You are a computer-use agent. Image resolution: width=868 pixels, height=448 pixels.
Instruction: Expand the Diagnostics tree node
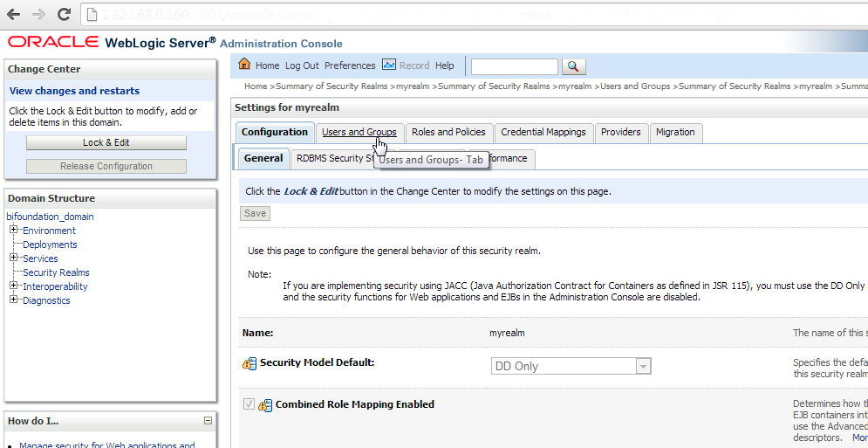[14, 300]
